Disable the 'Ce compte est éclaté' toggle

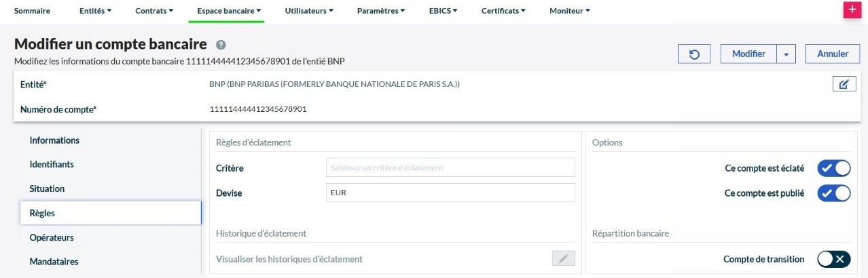[833, 168]
